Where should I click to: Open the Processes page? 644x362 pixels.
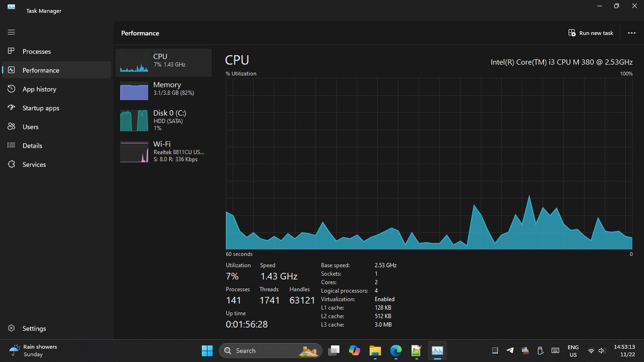pyautogui.click(x=37, y=51)
